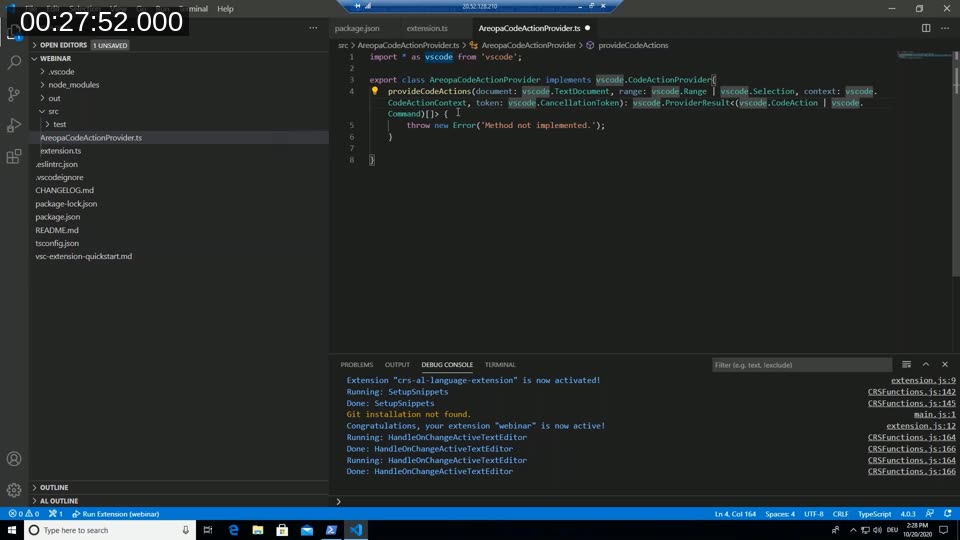Image resolution: width=960 pixels, height=540 pixels.
Task: Expand the out folder
Action: pyautogui.click(x=54, y=98)
